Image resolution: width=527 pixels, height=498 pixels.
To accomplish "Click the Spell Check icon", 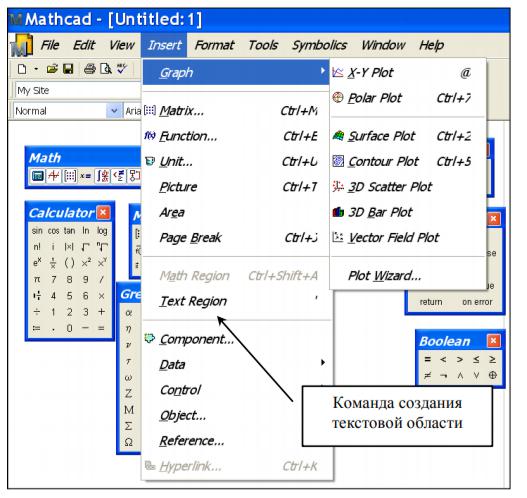I will [122, 69].
